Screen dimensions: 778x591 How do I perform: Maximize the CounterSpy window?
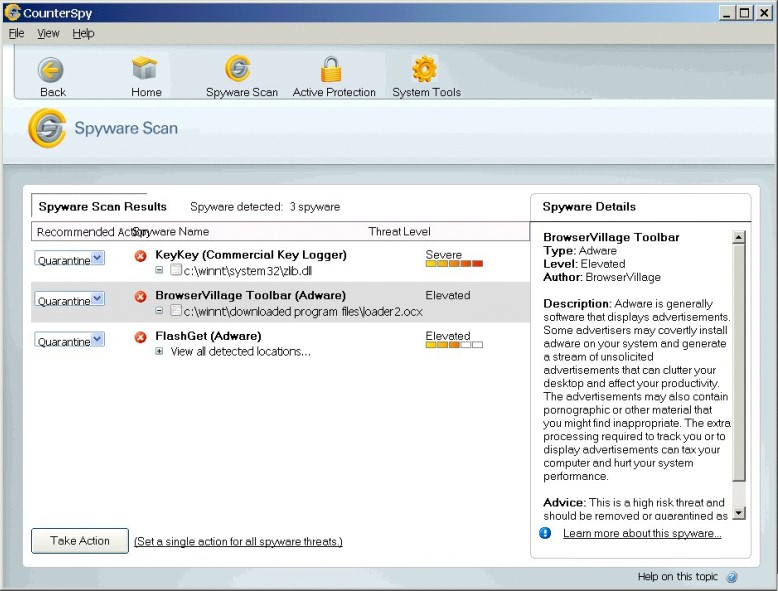coord(745,13)
